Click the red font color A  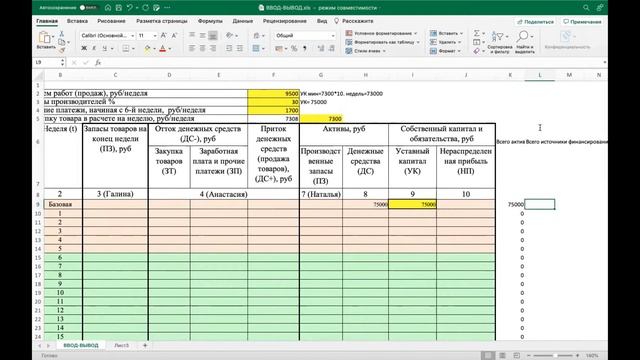point(162,49)
